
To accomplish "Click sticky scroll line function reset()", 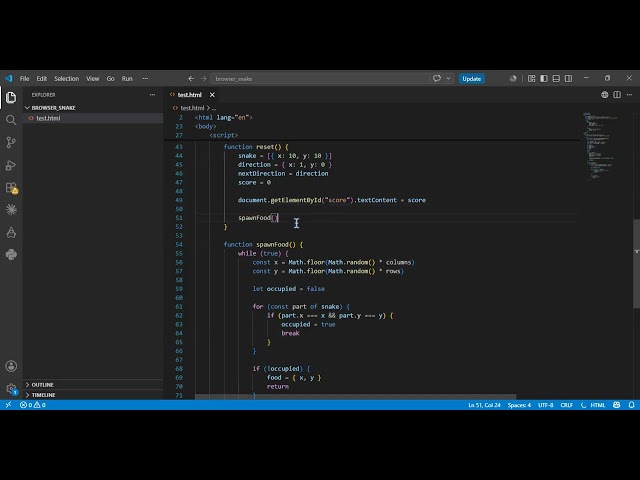I will [x=256, y=147].
